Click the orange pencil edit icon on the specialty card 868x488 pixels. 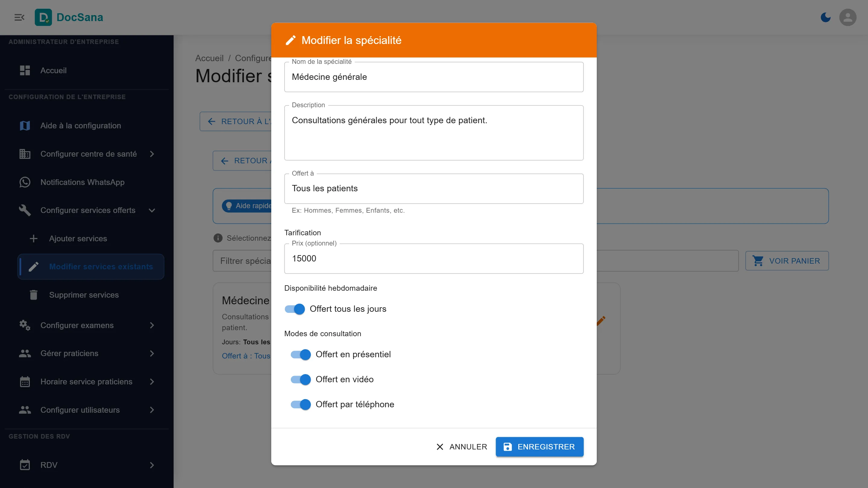601,320
